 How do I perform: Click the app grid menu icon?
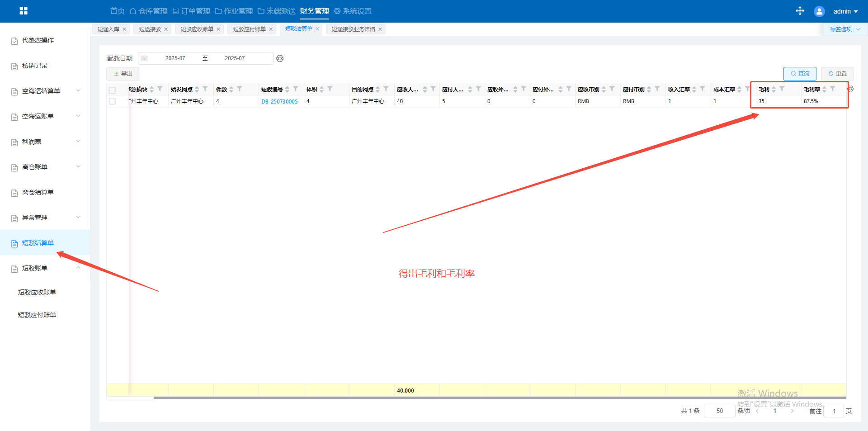[24, 11]
